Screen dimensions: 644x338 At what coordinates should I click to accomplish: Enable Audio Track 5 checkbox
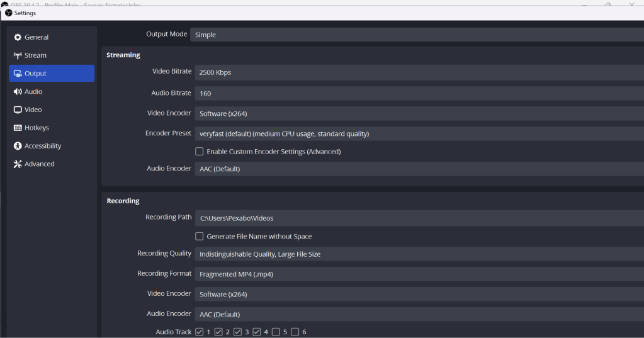(276, 332)
